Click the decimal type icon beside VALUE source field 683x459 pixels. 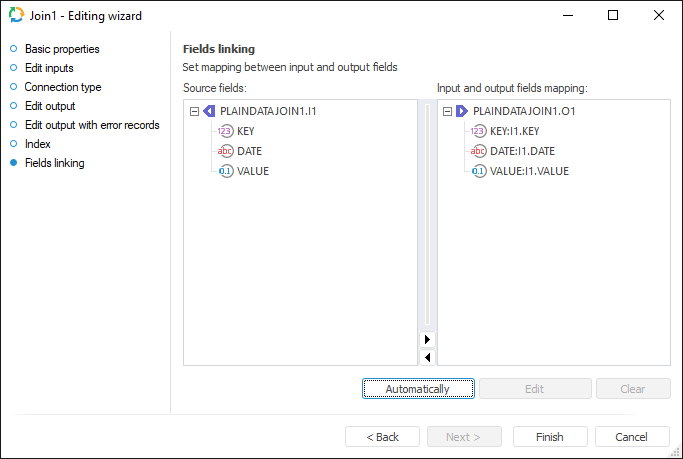pyautogui.click(x=225, y=171)
